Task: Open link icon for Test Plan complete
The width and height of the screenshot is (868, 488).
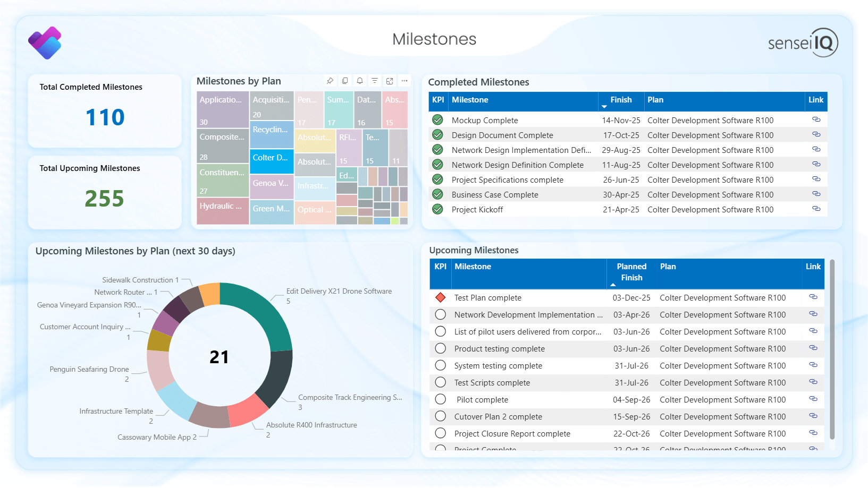Action: click(x=813, y=297)
